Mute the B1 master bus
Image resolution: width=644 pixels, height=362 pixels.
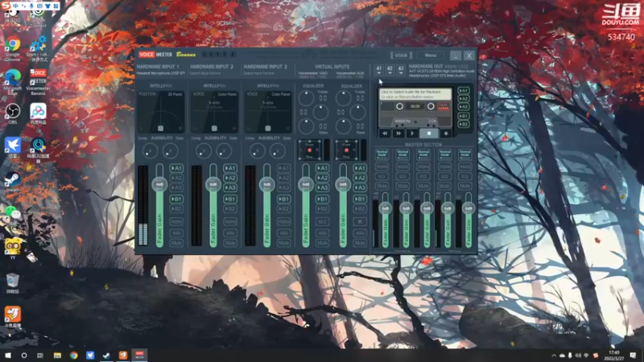[x=444, y=186]
